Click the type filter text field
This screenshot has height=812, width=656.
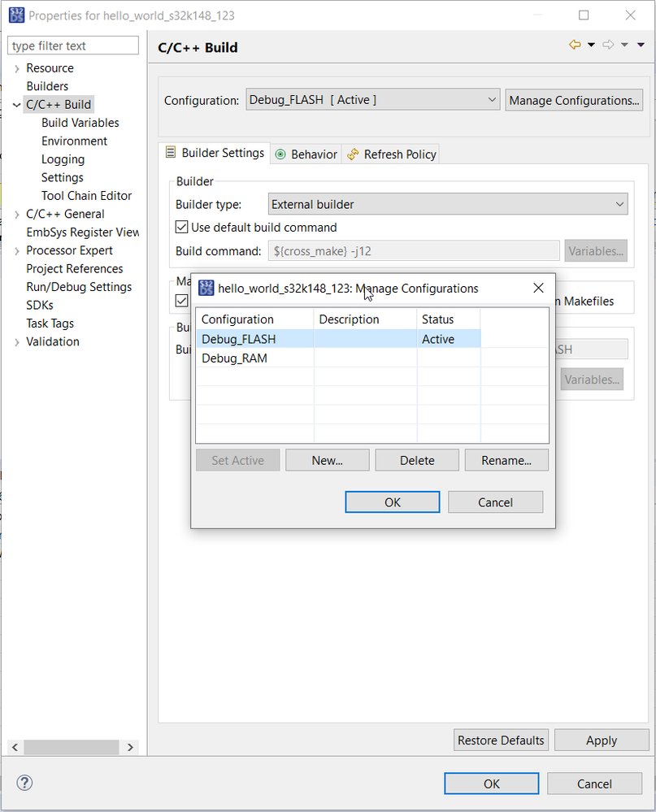73,46
